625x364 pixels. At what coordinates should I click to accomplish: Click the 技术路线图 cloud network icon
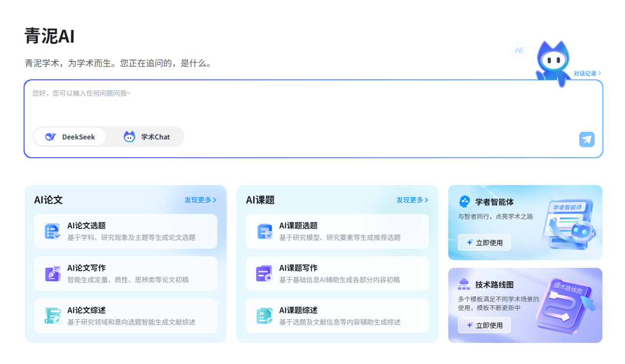coord(464,284)
